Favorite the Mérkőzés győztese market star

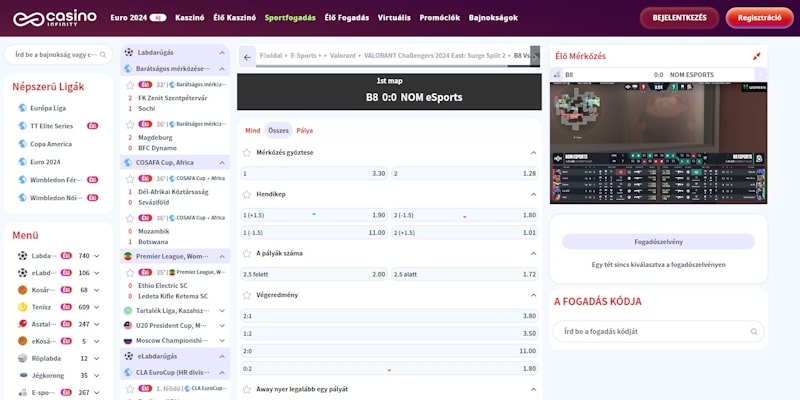pos(247,153)
